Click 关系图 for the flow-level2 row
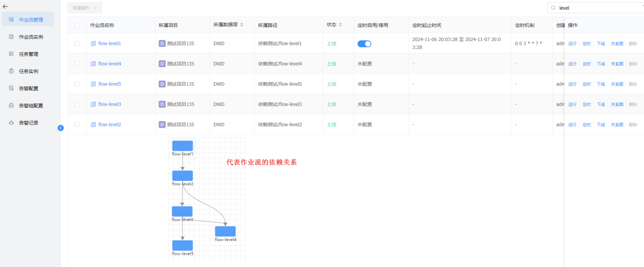The height and width of the screenshot is (267, 644). [x=617, y=124]
